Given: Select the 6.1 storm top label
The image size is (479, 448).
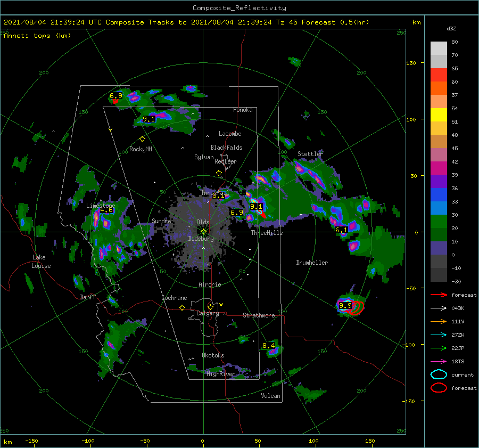Looking at the screenshot, I should [x=341, y=230].
